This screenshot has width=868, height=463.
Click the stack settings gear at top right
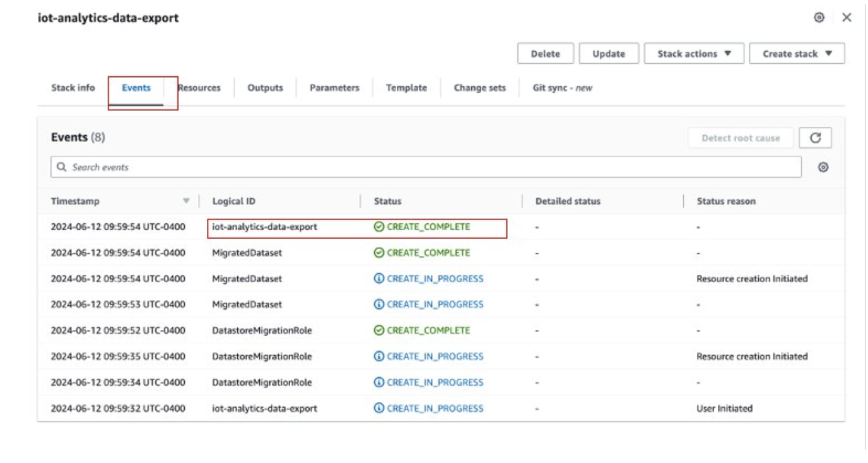pyautogui.click(x=819, y=18)
